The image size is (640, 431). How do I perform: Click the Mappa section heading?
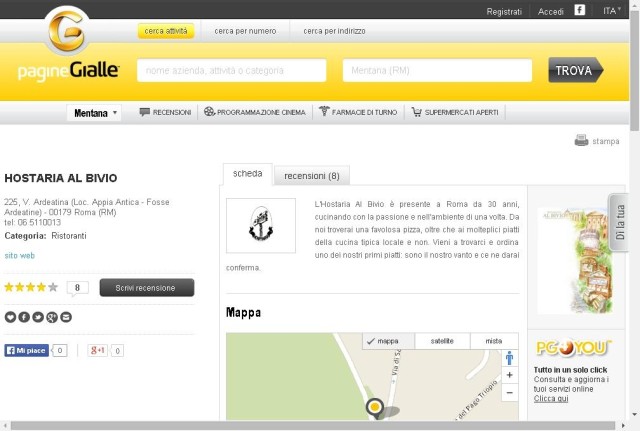[x=243, y=313]
